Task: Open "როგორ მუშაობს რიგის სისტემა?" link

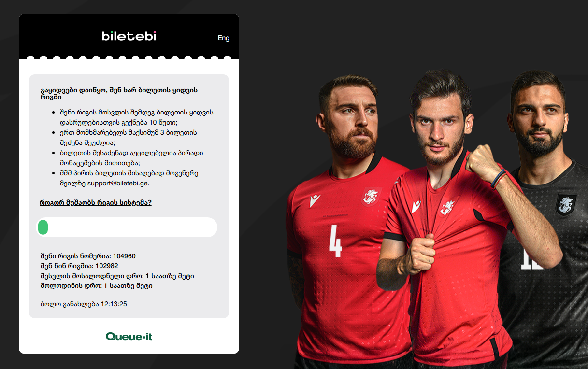Action: point(96,203)
